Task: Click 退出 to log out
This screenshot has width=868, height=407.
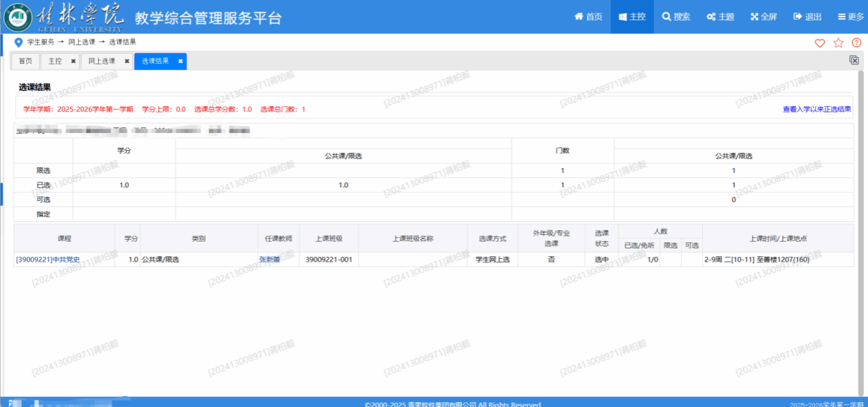Action: 807,17
